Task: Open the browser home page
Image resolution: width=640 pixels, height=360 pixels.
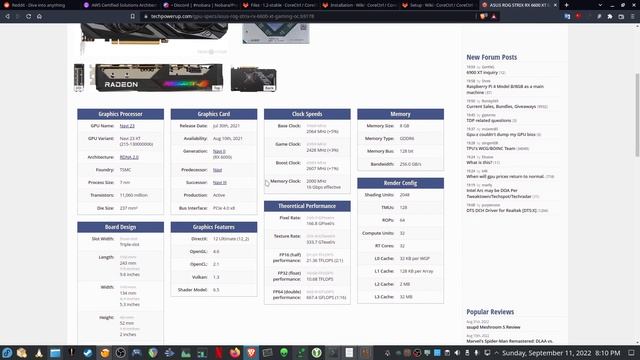Action: (39, 16)
